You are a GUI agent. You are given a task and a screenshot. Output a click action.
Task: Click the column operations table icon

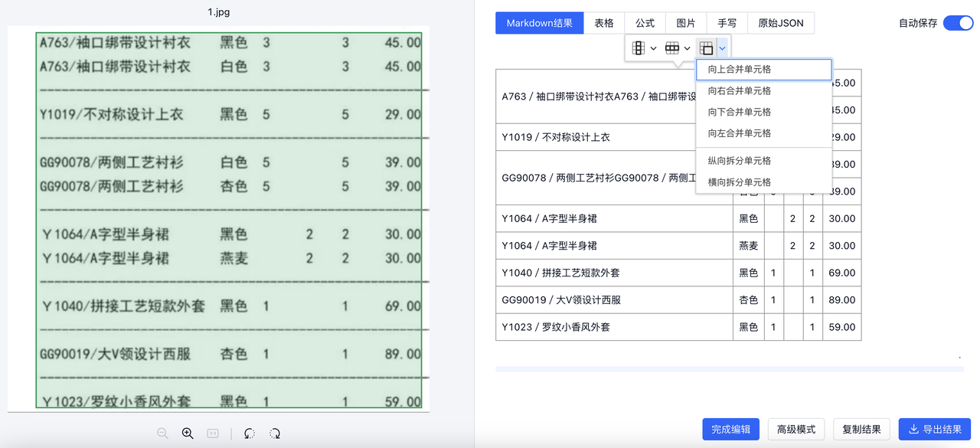pos(638,48)
